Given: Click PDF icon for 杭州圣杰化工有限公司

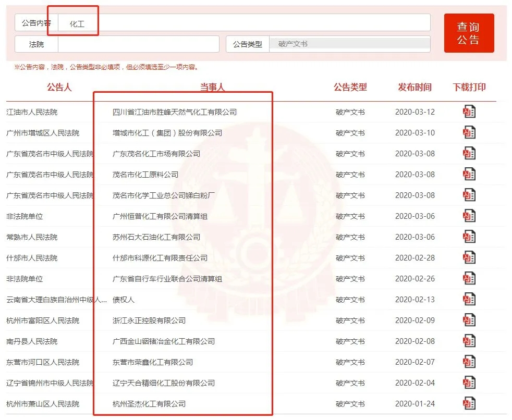Looking at the screenshot, I should [469, 404].
